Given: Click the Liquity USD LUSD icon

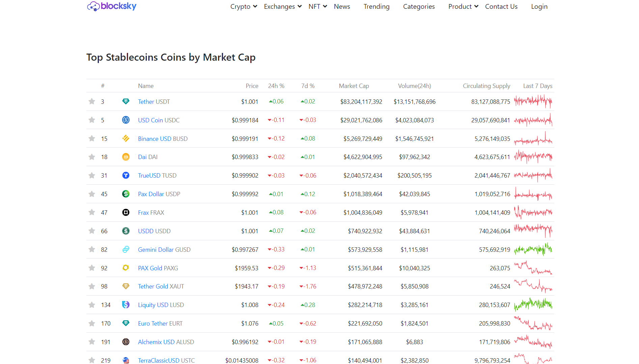Looking at the screenshot, I should click(x=126, y=305).
